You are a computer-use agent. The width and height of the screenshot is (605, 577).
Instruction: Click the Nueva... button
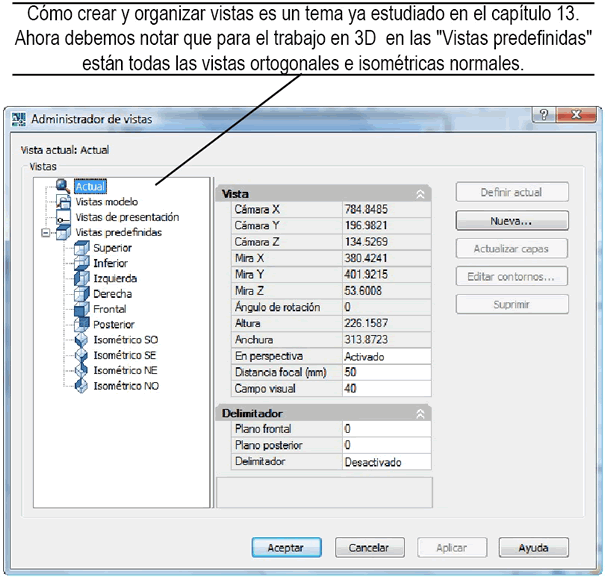tap(512, 221)
